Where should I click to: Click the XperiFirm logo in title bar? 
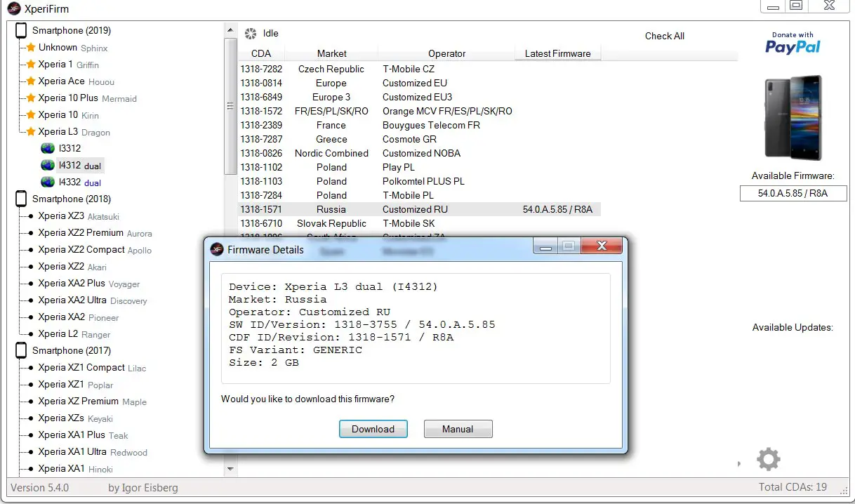coord(13,8)
